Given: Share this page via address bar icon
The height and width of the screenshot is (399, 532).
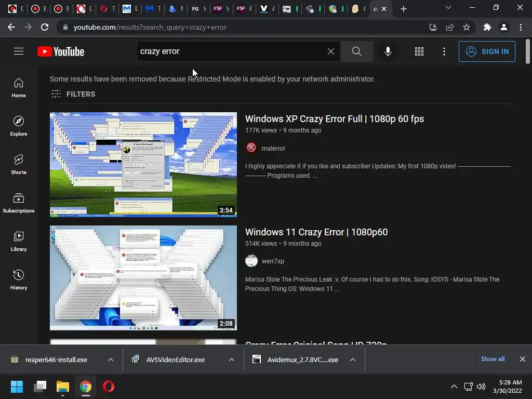Looking at the screenshot, I should pos(450,27).
